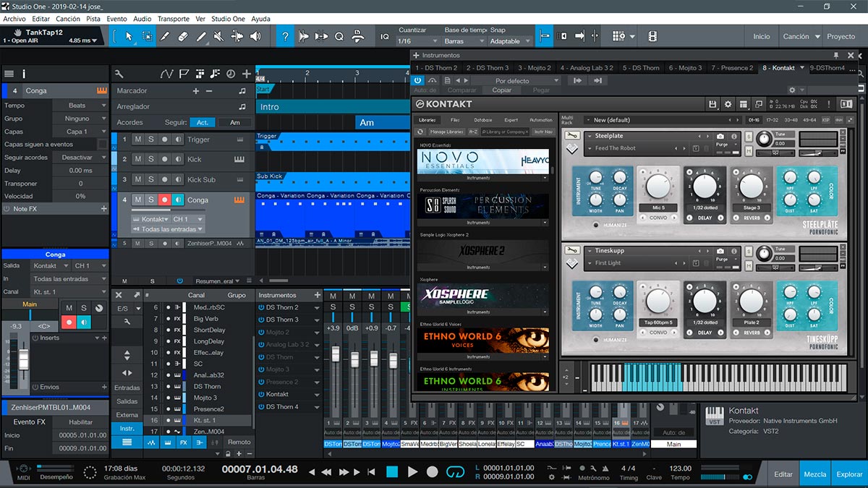Screen dimensions: 868x488
Task: Click the Q quantize icon
Action: point(339,35)
